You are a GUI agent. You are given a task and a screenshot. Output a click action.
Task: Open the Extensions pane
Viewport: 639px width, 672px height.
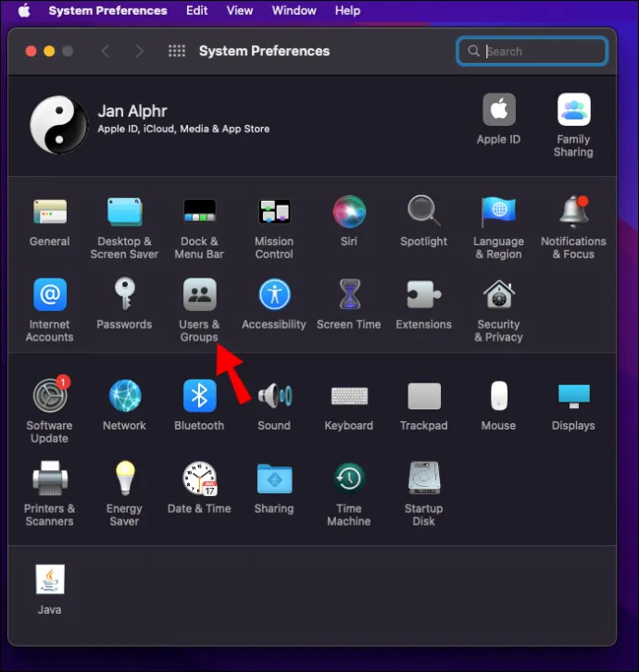tap(424, 294)
